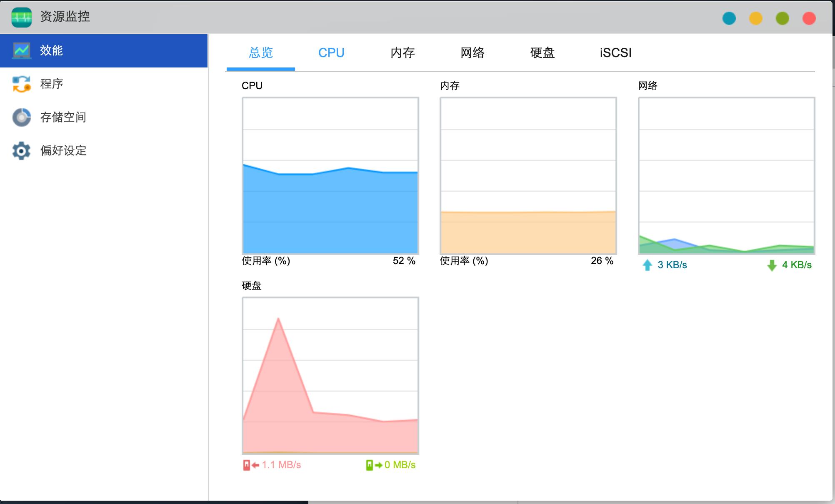The width and height of the screenshot is (835, 504).
Task: Click the 4 KB/s download label
Action: pyautogui.click(x=796, y=264)
